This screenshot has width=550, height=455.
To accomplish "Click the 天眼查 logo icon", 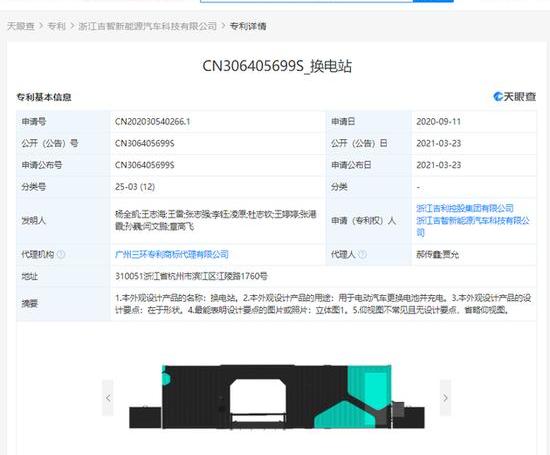I will 498,96.
